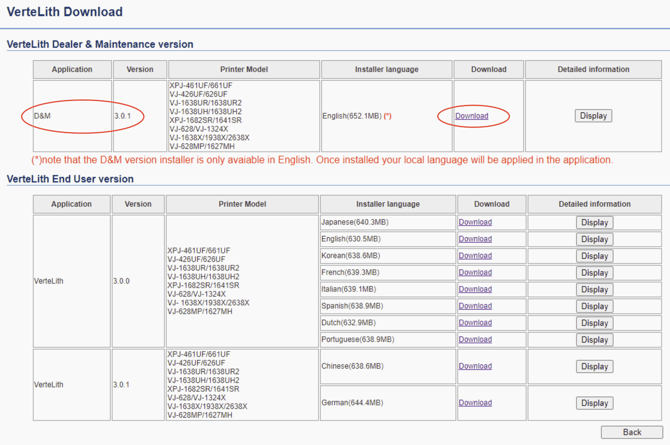Open detailed information for Spanish installer
The width and height of the screenshot is (670, 445).
coord(594,306)
